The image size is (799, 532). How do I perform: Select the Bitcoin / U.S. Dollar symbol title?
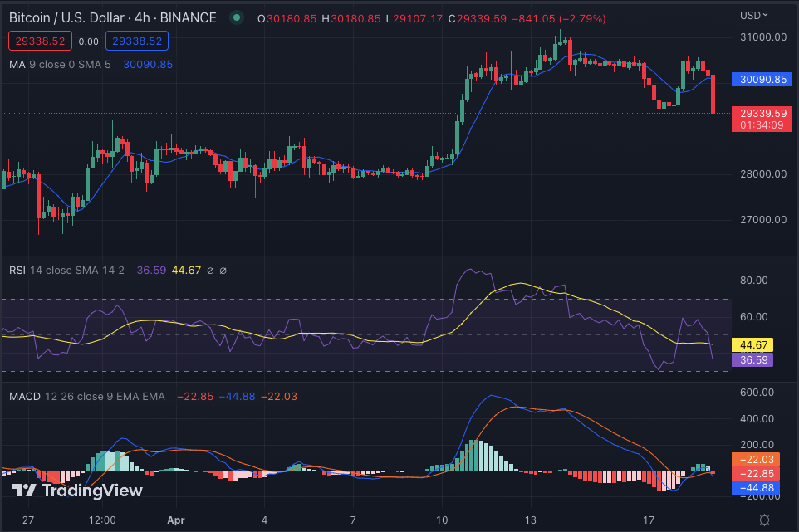point(113,17)
